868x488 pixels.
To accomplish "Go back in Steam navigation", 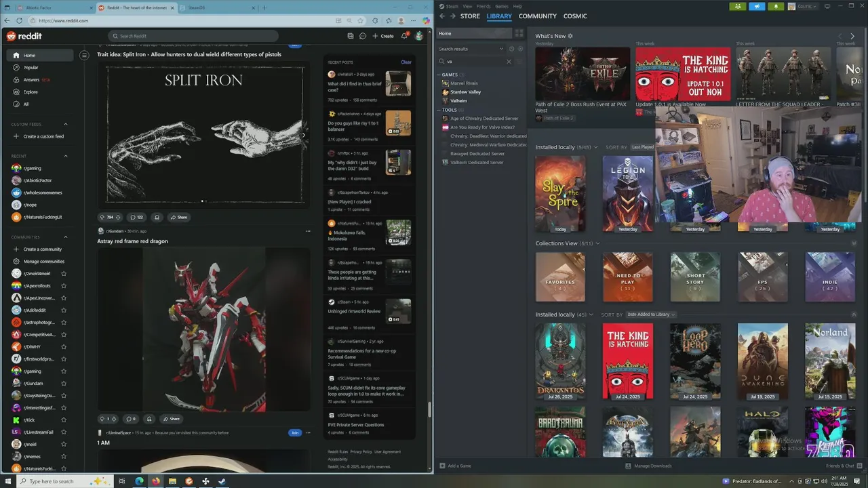I will coord(442,16).
